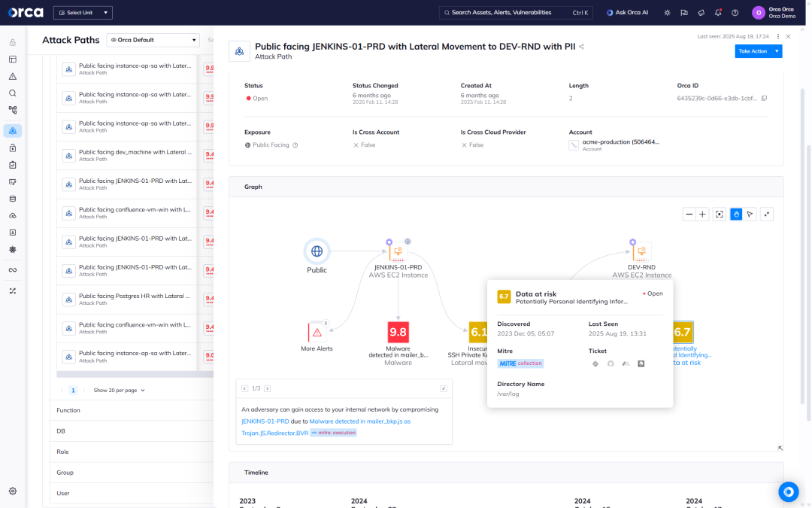The image size is (812, 508).
Task: Open the magnifier Discovery icon in sidebar
Action: (x=13, y=93)
